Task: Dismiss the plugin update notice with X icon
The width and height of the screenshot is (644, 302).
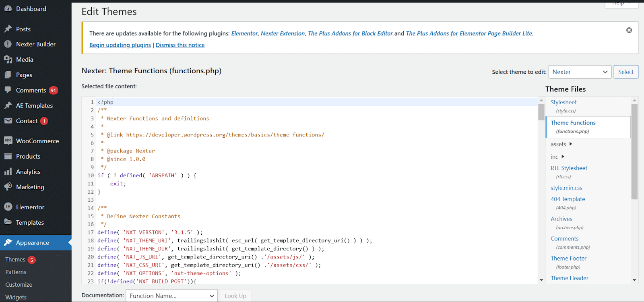Action: [629, 30]
